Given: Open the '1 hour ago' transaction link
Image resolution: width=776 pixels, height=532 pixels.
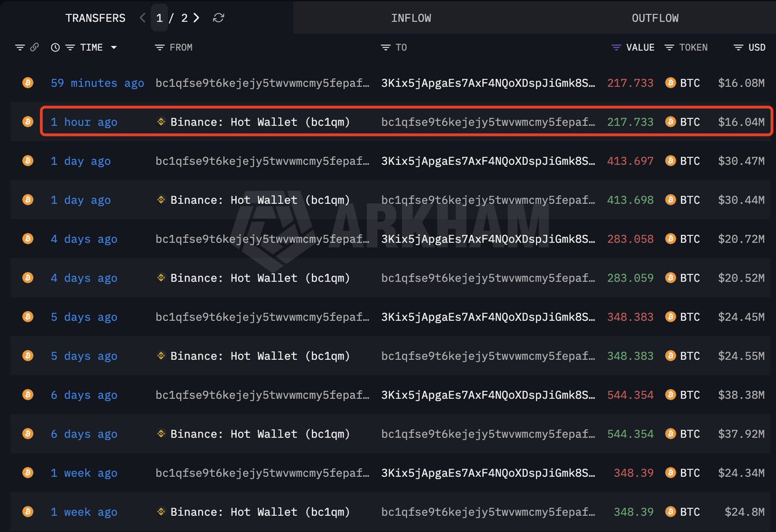Looking at the screenshot, I should tap(84, 122).
